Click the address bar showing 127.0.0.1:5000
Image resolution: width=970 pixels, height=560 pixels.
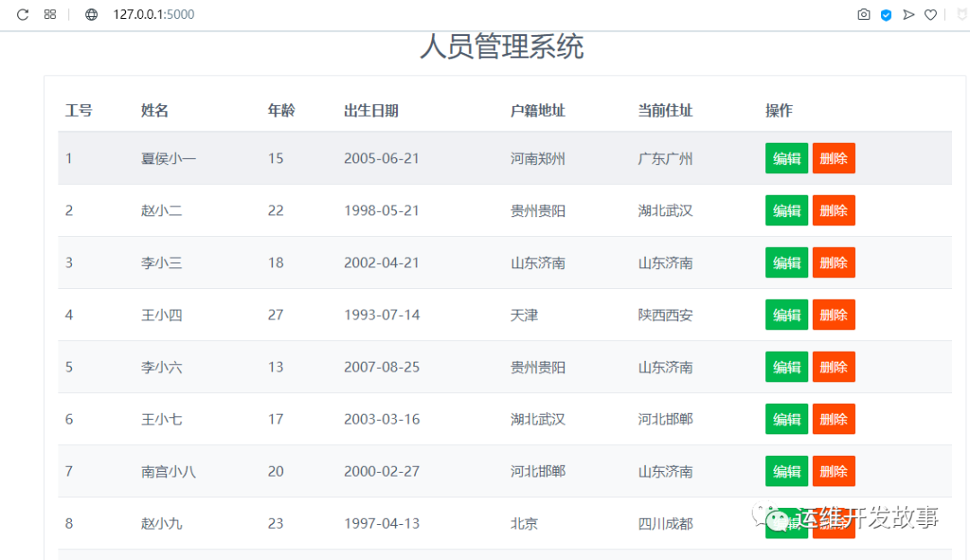pos(154,14)
